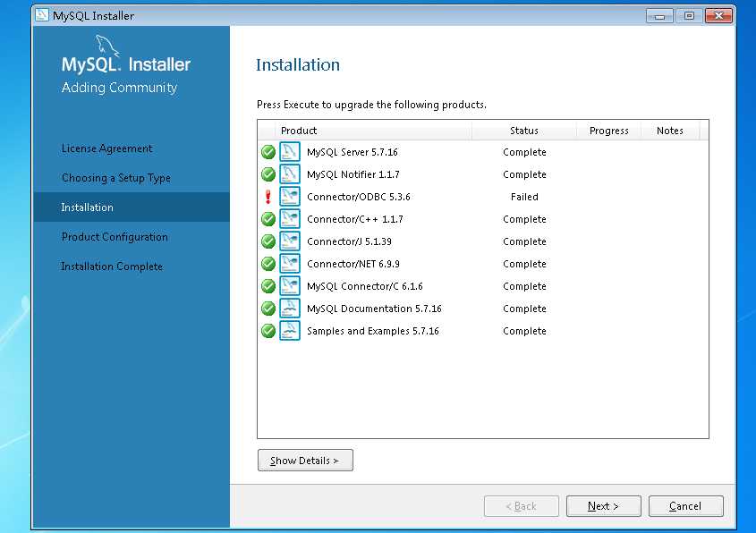Close the MySQL Installer window
Screen dimensions: 756x533
pos(719,16)
